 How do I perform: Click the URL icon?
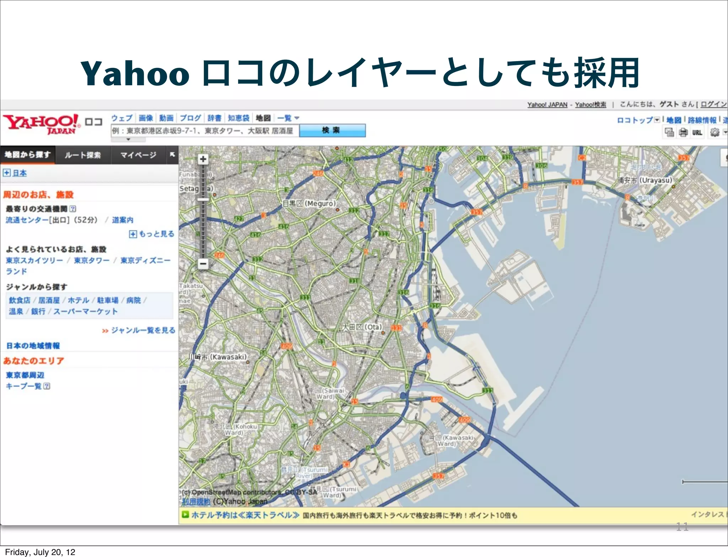[697, 133]
